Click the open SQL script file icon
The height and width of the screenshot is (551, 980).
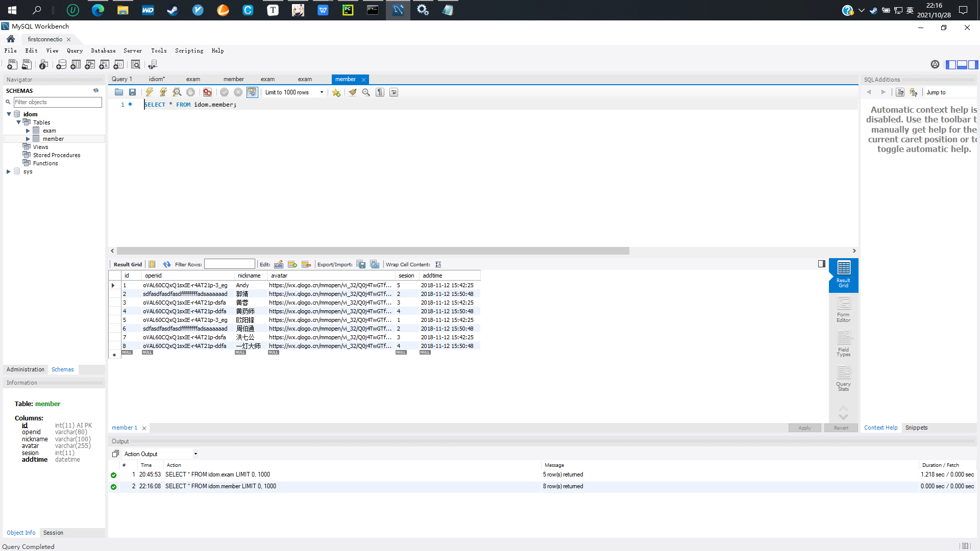27,64
